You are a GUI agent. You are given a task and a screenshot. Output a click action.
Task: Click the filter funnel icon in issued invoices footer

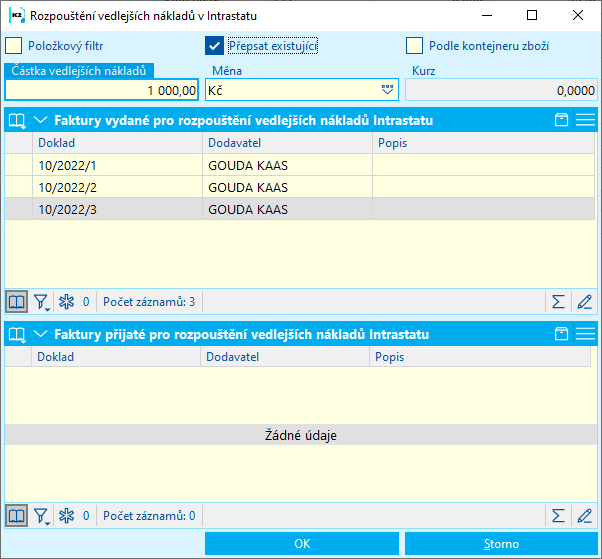(42, 301)
